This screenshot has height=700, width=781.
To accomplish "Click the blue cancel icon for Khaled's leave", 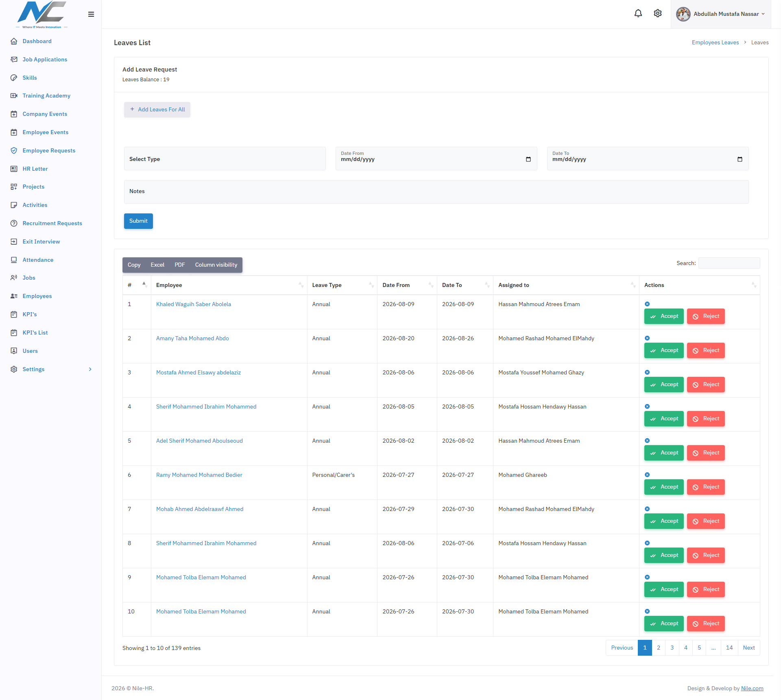I will (x=647, y=304).
